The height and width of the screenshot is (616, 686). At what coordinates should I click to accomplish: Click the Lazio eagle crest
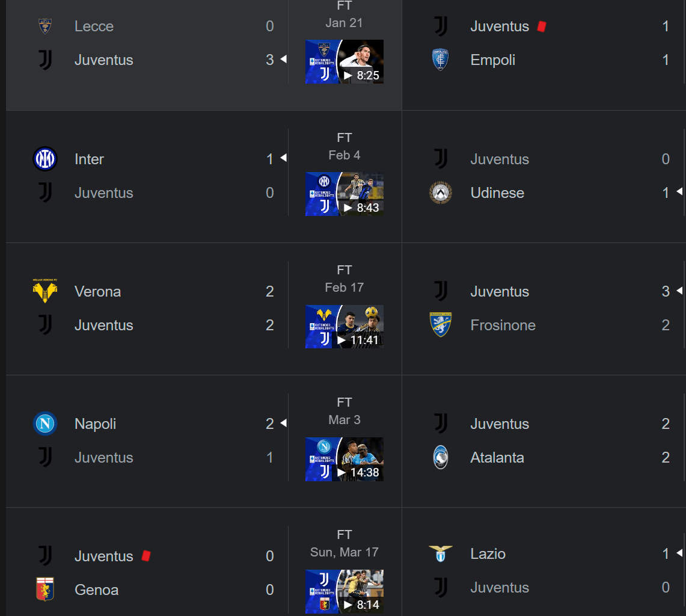tap(441, 554)
